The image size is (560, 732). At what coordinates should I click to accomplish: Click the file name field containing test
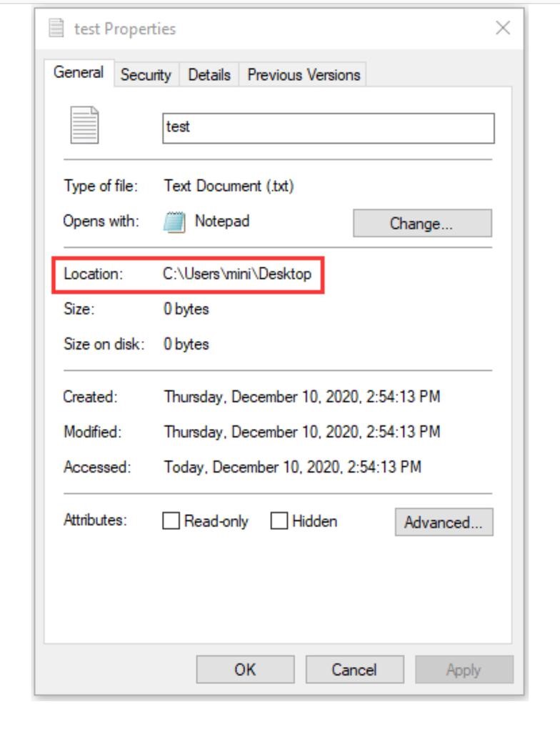click(329, 128)
